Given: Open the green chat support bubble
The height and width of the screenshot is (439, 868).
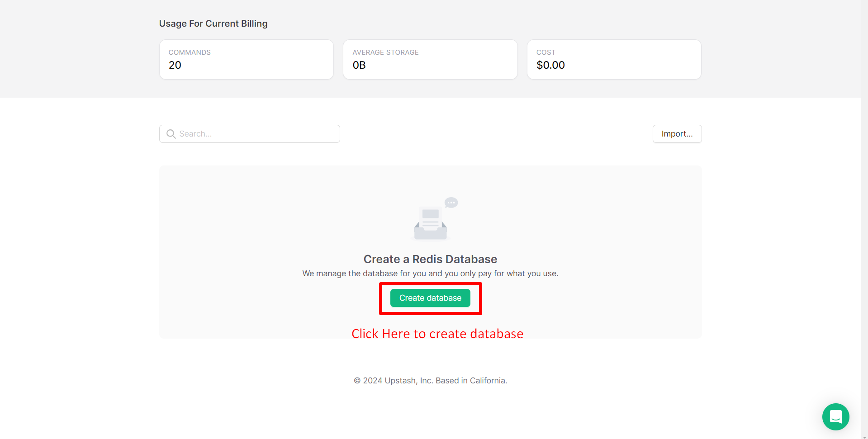Looking at the screenshot, I should (x=835, y=416).
